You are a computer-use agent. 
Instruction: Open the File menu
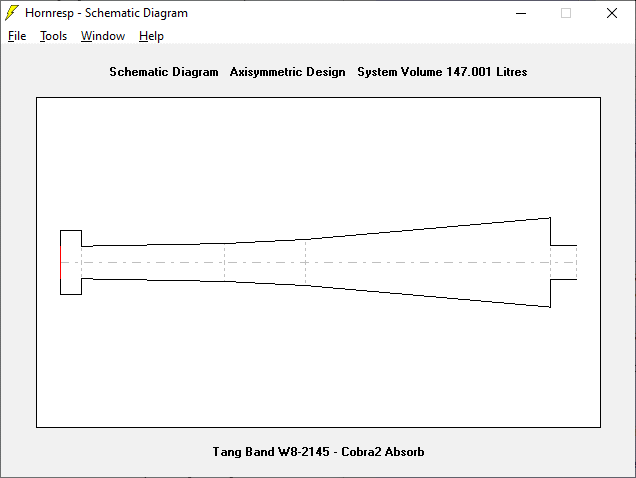click(17, 36)
